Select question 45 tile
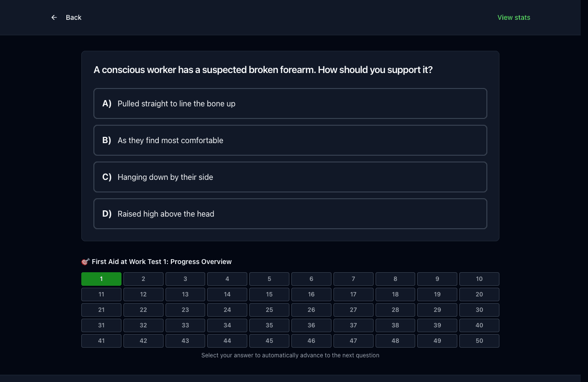 (x=269, y=341)
